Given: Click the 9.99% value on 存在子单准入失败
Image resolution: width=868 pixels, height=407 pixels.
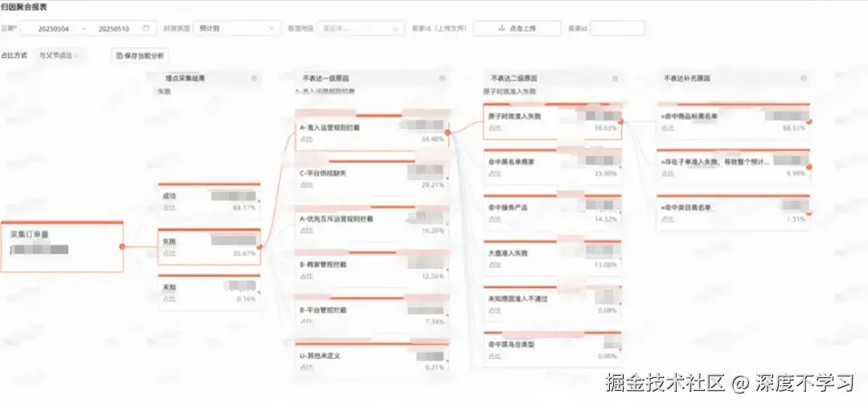Looking at the screenshot, I should click(x=796, y=173).
